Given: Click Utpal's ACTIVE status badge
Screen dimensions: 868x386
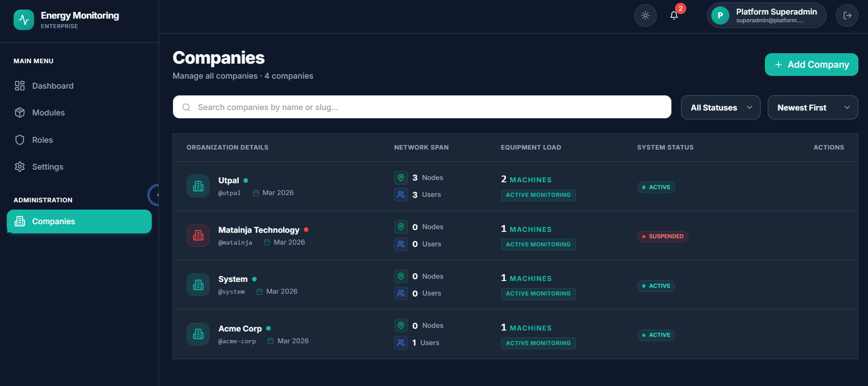Looking at the screenshot, I should [x=656, y=187].
